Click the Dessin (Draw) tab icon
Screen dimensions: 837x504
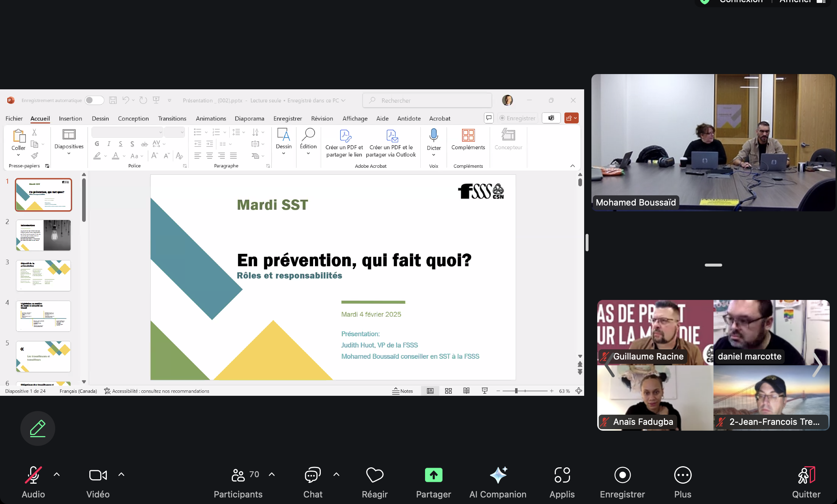100,118
